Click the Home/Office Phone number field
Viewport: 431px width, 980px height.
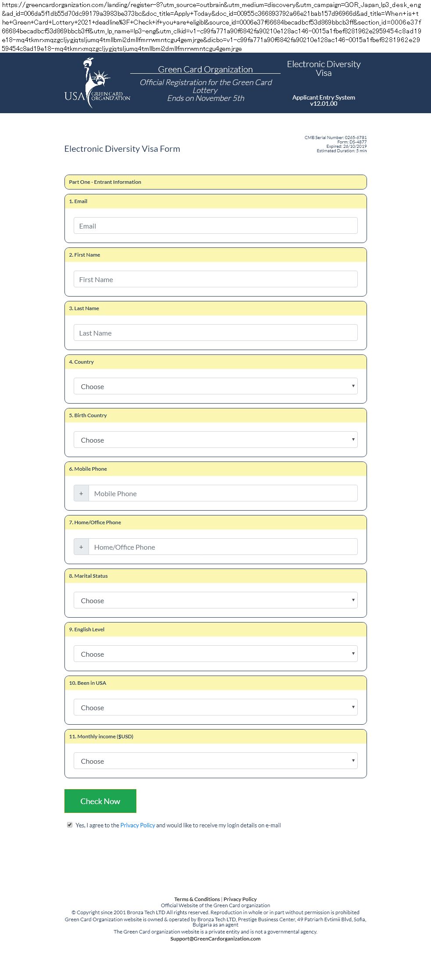pyautogui.click(x=223, y=547)
